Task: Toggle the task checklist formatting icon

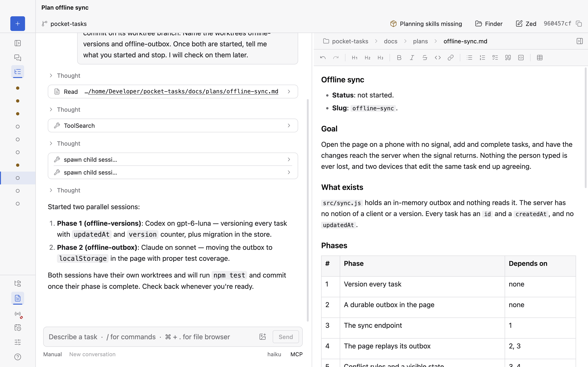Action: pos(495,58)
